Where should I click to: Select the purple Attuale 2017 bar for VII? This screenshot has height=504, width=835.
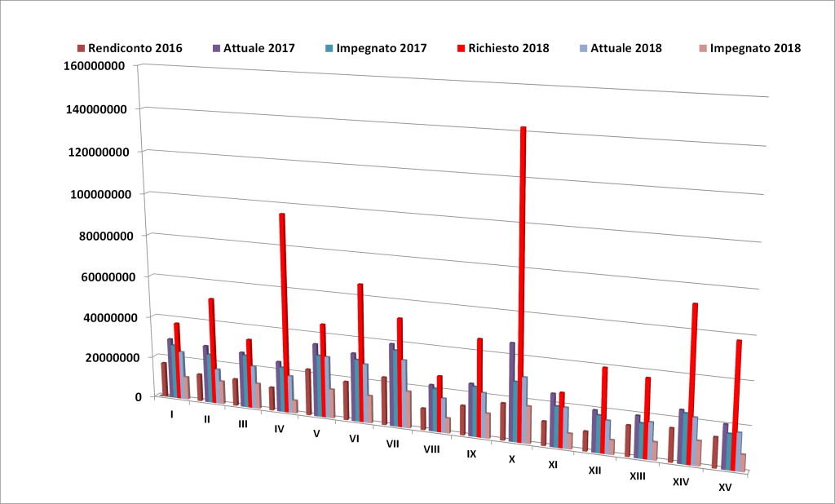pos(392,385)
